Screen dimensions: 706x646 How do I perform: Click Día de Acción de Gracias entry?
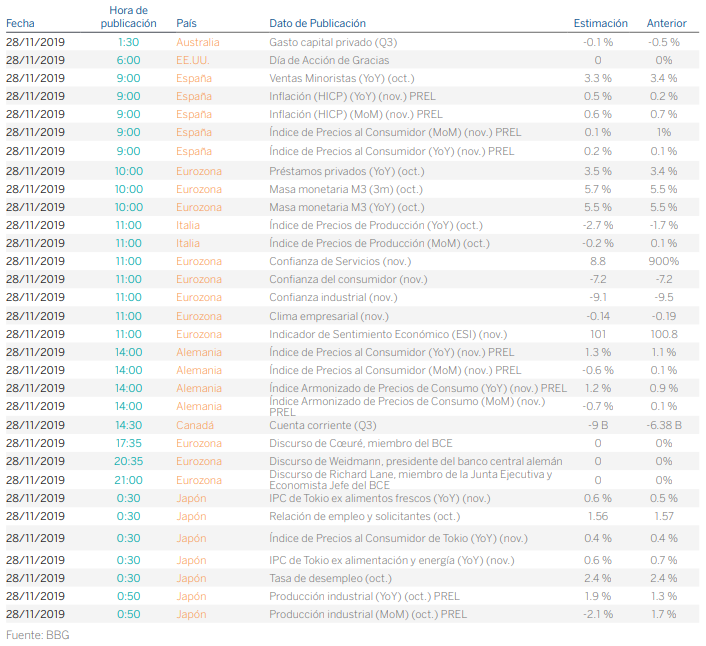pyautogui.click(x=329, y=60)
